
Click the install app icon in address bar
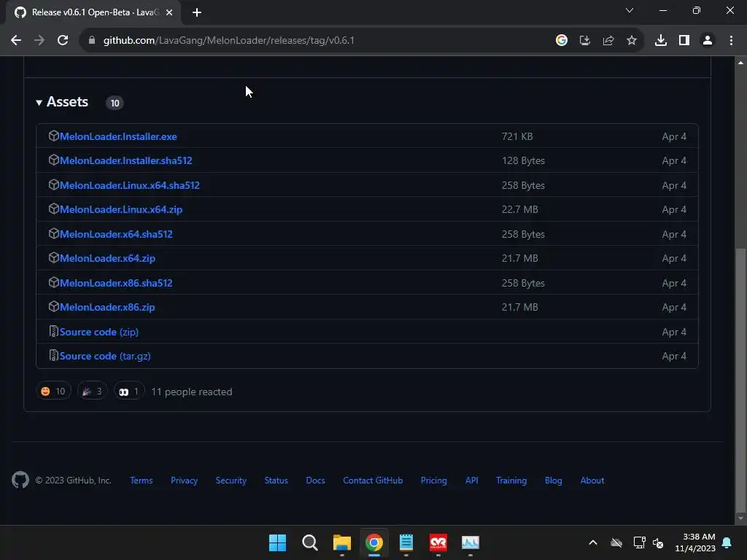click(585, 40)
